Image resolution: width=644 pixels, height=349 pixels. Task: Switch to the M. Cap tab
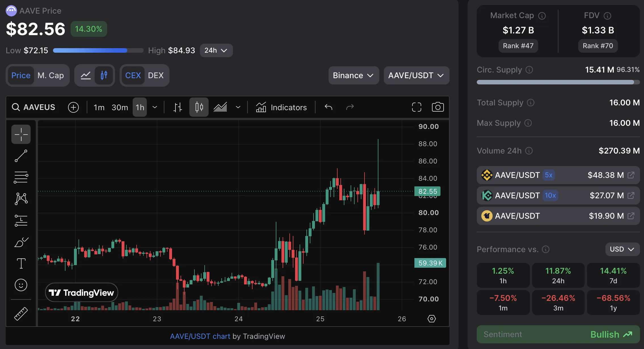(51, 75)
